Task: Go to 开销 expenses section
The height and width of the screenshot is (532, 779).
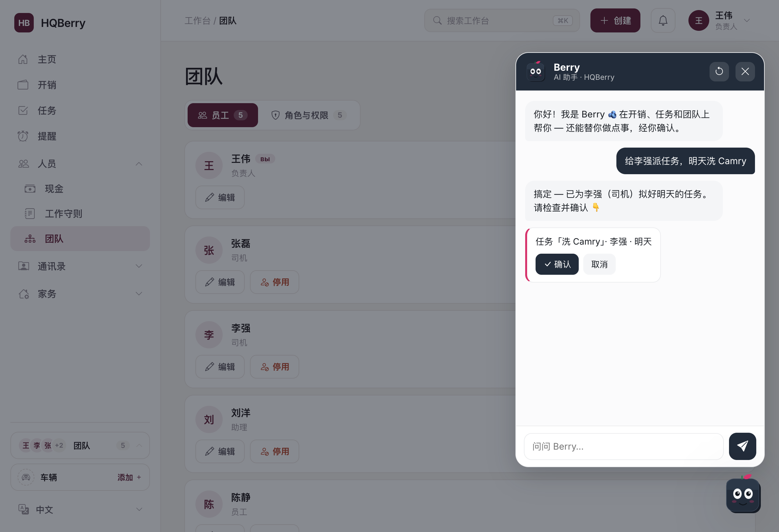Action: (80, 85)
